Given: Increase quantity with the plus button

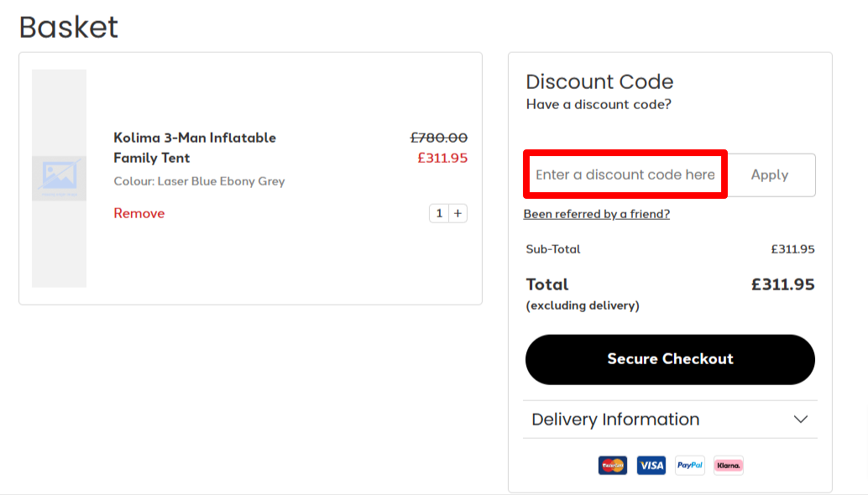Looking at the screenshot, I should pyautogui.click(x=458, y=213).
